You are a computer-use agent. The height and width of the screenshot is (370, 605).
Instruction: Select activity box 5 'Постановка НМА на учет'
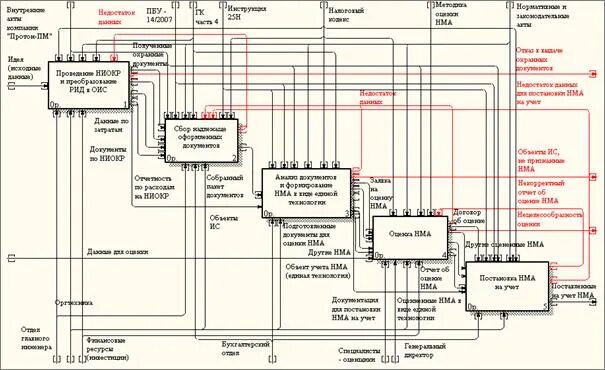[x=507, y=286]
